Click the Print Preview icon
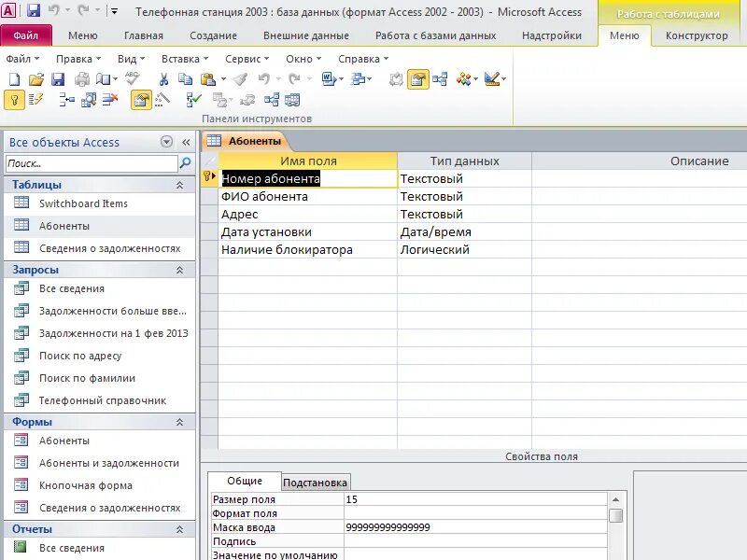This screenshot has width=747, height=560. point(103,79)
